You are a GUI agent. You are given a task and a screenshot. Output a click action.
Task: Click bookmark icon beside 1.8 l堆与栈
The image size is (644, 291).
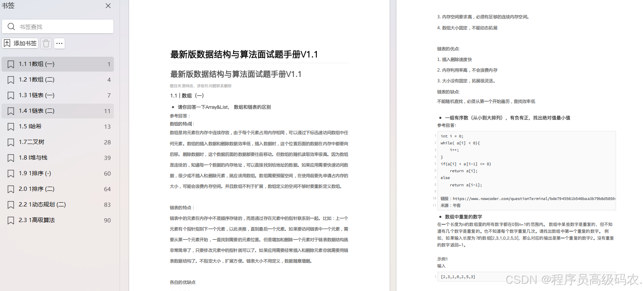pyautogui.click(x=11, y=158)
